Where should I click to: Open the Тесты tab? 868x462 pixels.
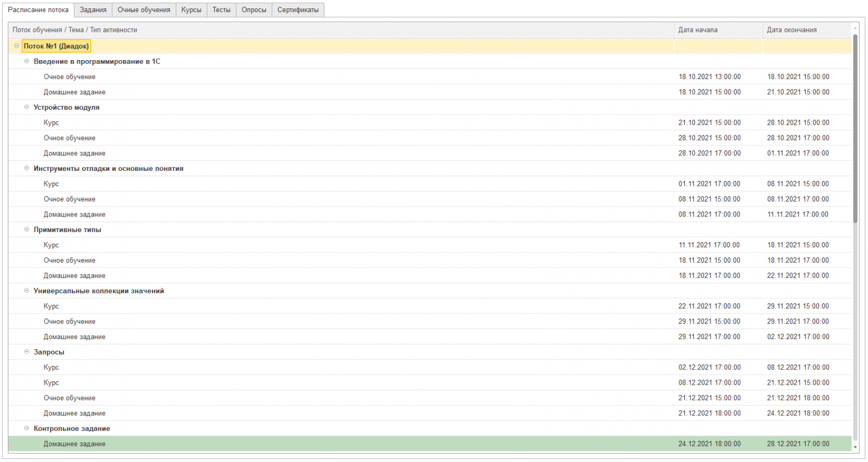tap(221, 10)
